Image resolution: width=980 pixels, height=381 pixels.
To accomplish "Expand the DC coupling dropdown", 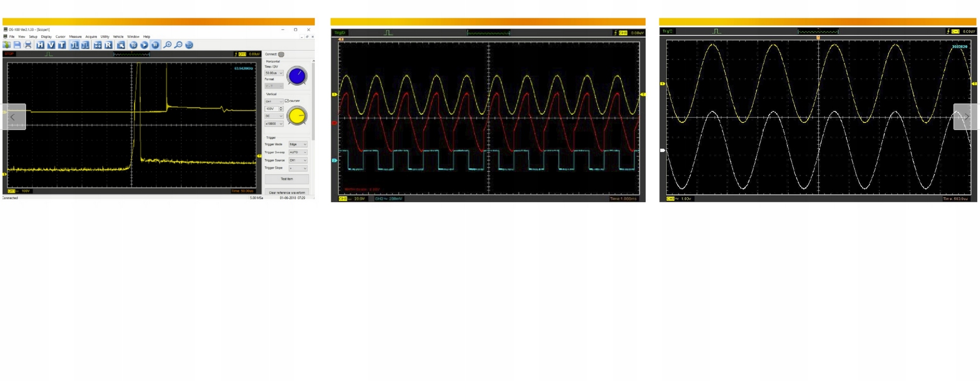I will tap(274, 116).
